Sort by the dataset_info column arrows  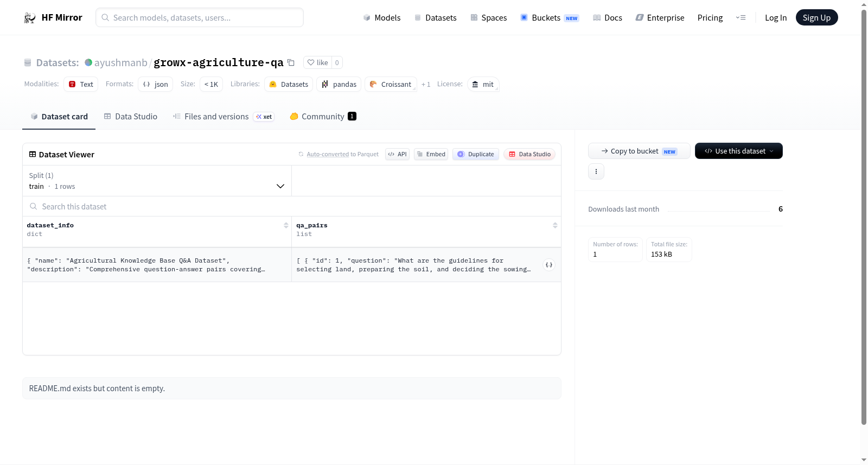286,225
